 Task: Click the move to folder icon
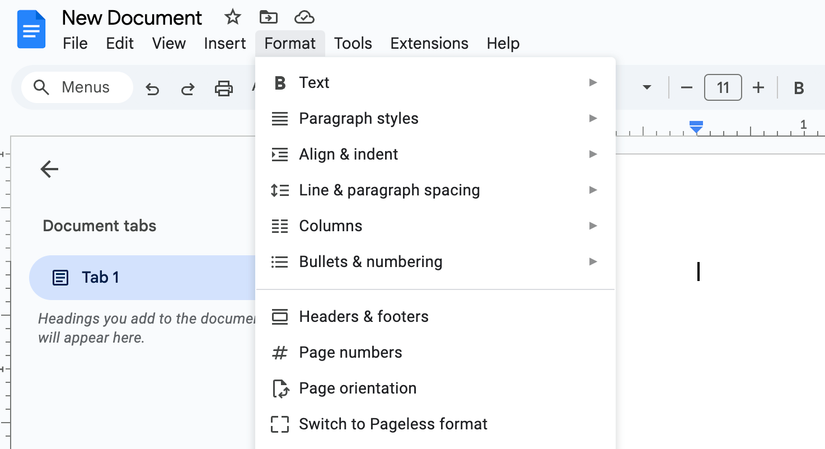click(x=268, y=17)
